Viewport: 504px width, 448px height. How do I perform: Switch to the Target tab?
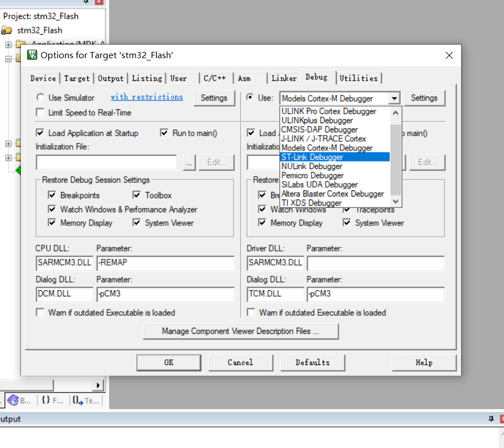77,78
